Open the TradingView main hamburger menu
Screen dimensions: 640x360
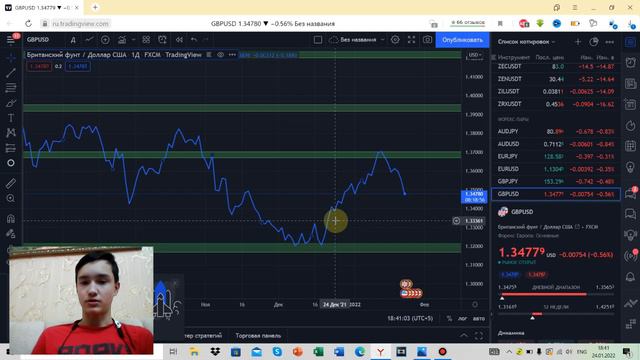[11, 40]
